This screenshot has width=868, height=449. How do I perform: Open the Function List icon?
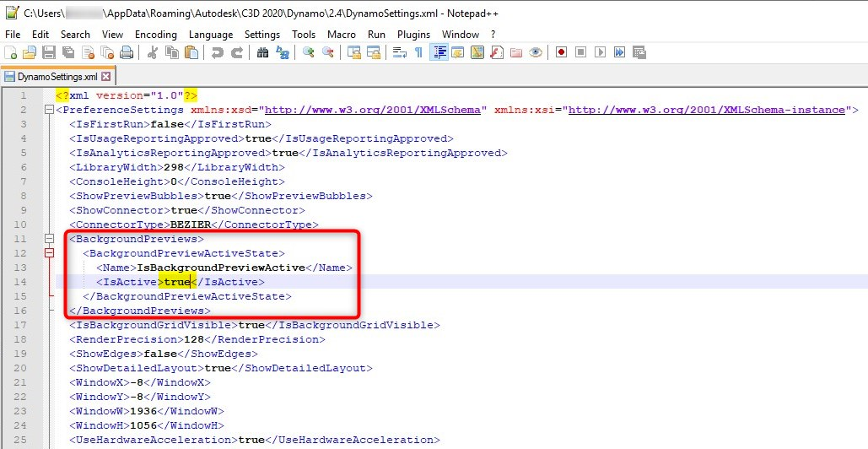(x=497, y=52)
